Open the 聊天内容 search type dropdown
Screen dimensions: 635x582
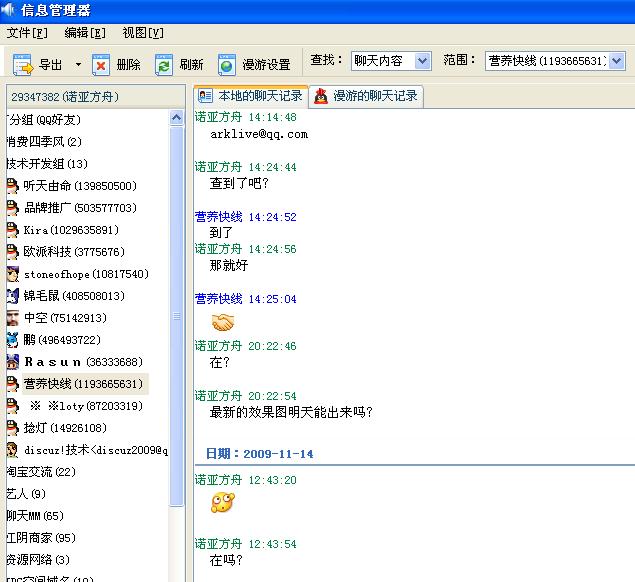tap(422, 61)
